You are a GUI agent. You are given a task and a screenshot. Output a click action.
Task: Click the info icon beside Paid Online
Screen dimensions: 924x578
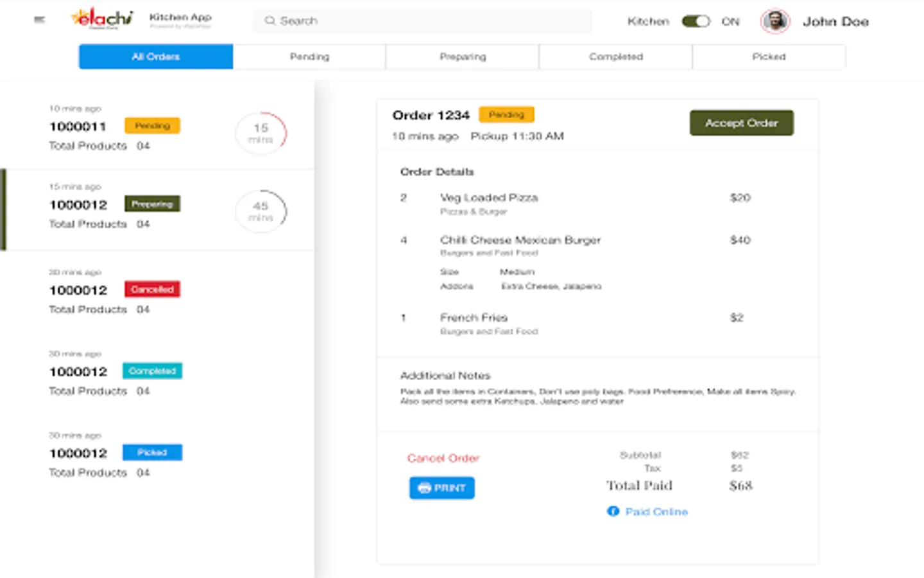tap(613, 511)
